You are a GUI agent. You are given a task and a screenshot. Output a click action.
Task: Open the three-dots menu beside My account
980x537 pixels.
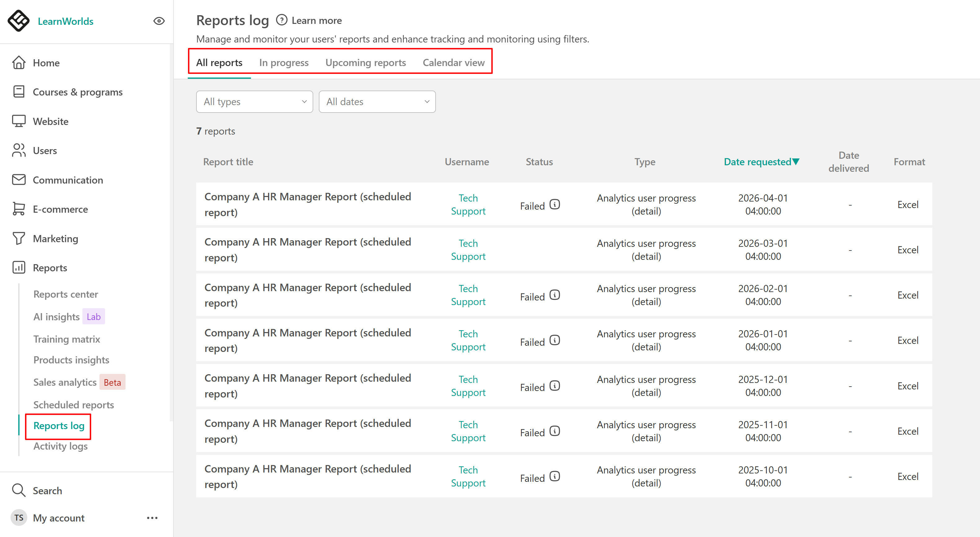[x=152, y=517]
